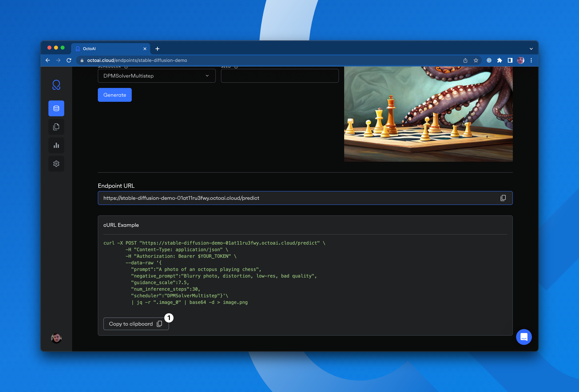Viewport: 579px width, 392px height.
Task: Click the Generate button
Action: (115, 95)
